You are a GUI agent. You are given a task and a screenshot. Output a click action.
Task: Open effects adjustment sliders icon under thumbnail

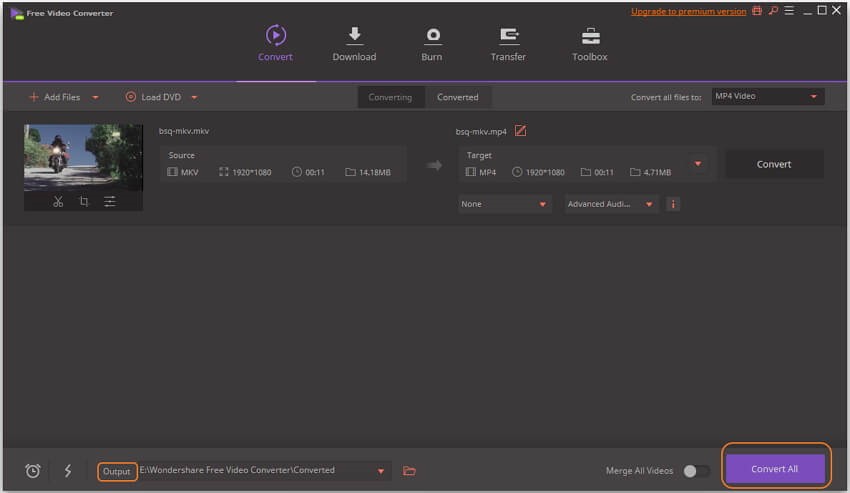(x=110, y=202)
